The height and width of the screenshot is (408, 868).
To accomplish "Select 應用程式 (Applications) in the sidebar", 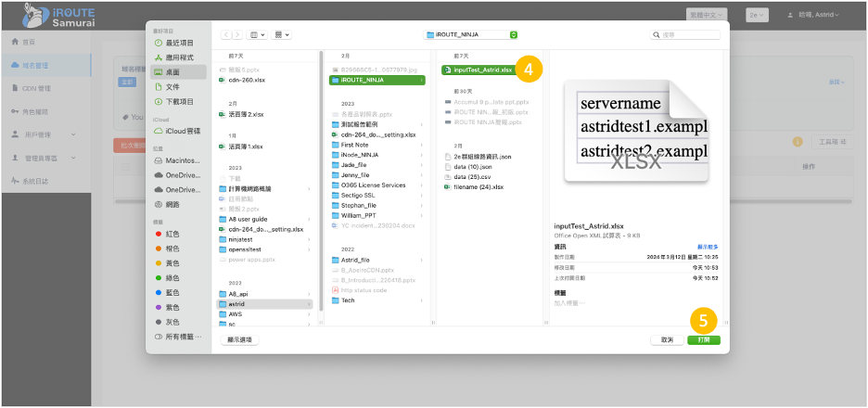I will [x=180, y=57].
